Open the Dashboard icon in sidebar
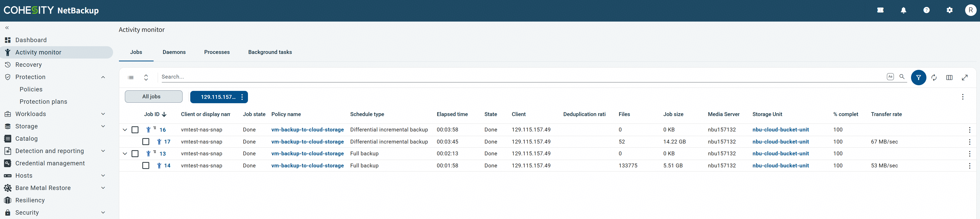This screenshot has height=219, width=980. point(8,40)
